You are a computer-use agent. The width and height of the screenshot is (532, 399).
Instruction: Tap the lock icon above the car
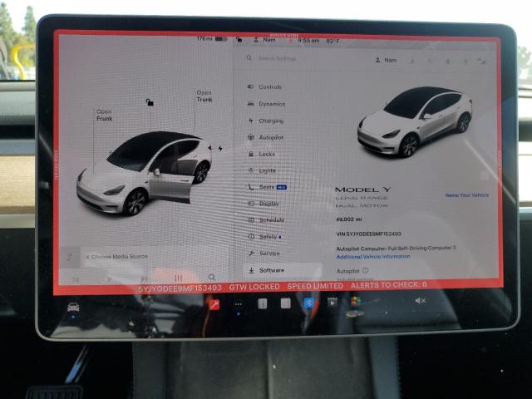pyautogui.click(x=150, y=102)
